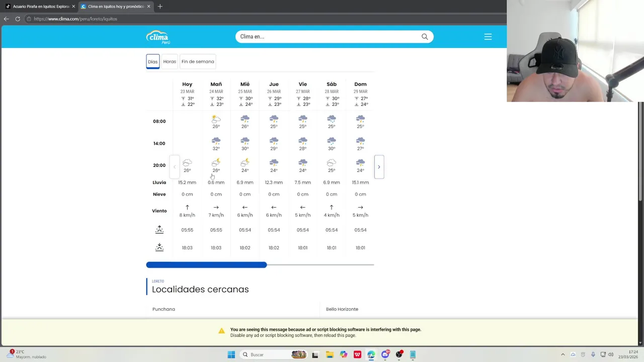The image size is (644, 362).
Task: Select the Mañ 24 MAR column
Action: [x=216, y=95]
